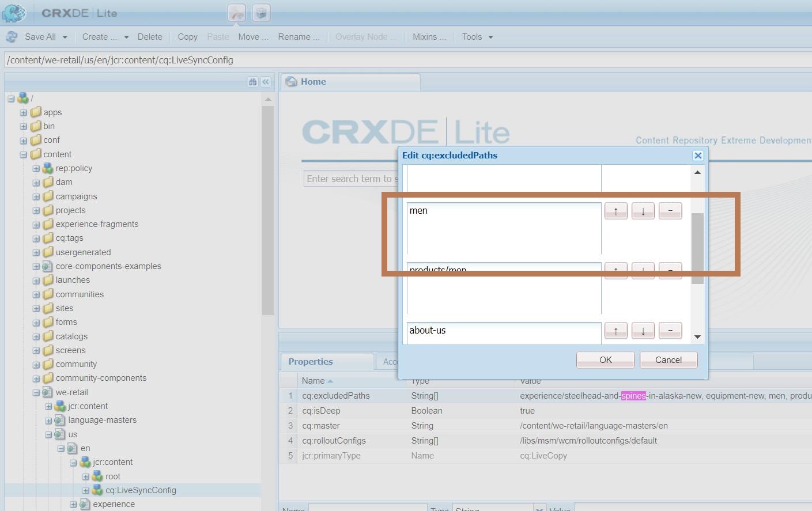The width and height of the screenshot is (812, 511).
Task: Remove the 'about-us' entry
Action: [670, 331]
